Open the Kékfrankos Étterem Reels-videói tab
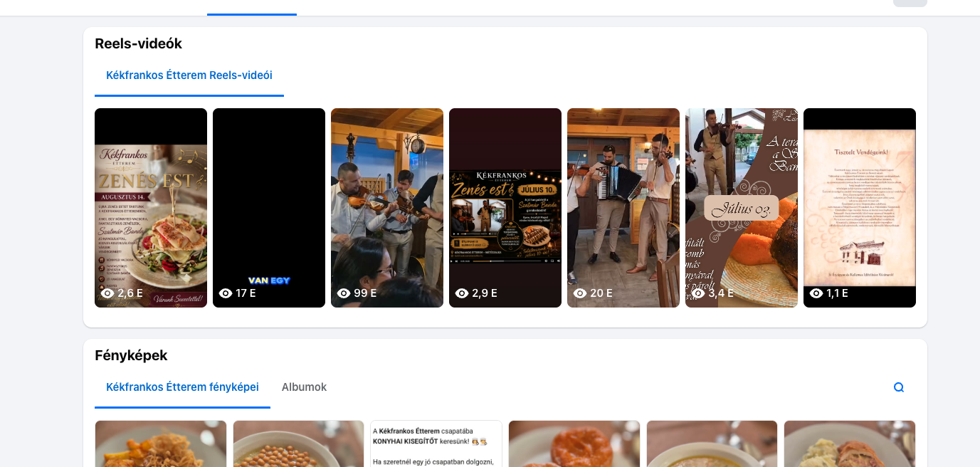This screenshot has width=980, height=467. tap(189, 75)
